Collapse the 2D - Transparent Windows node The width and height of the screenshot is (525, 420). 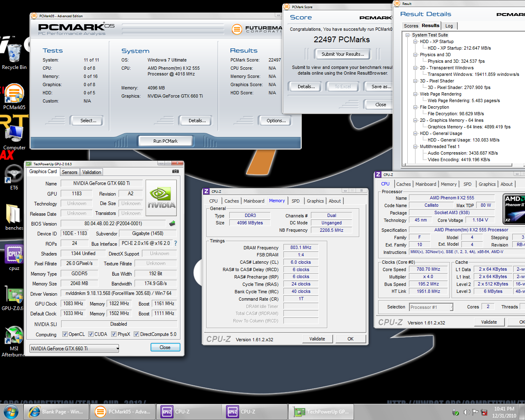pyautogui.click(x=415, y=68)
